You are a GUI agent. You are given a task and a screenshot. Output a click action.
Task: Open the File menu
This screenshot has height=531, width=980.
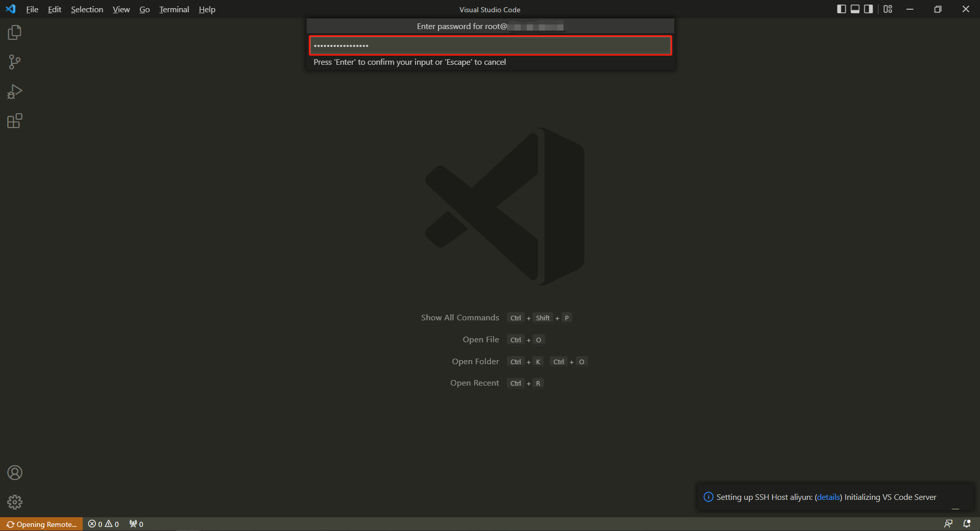pos(32,10)
